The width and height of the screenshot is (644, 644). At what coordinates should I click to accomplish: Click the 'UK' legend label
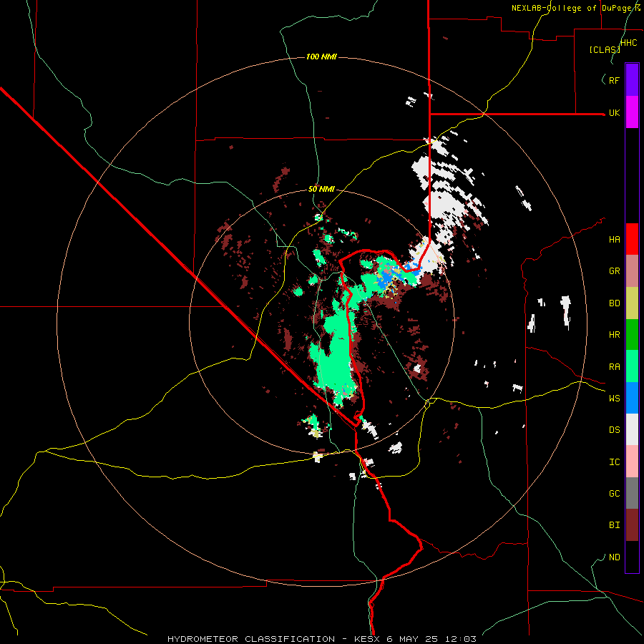(614, 112)
